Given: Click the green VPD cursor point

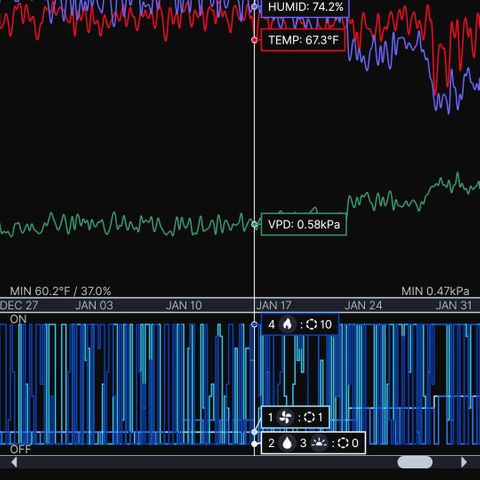Looking at the screenshot, I should point(254,225).
